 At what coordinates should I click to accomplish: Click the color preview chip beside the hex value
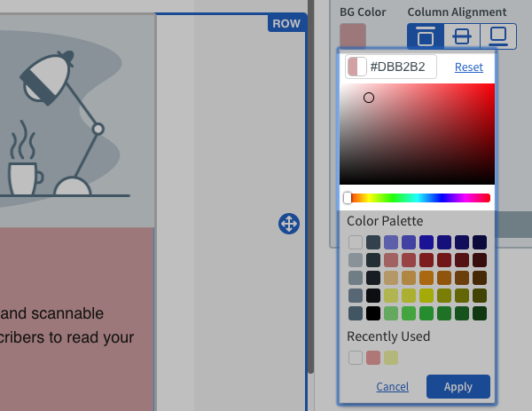[357, 67]
